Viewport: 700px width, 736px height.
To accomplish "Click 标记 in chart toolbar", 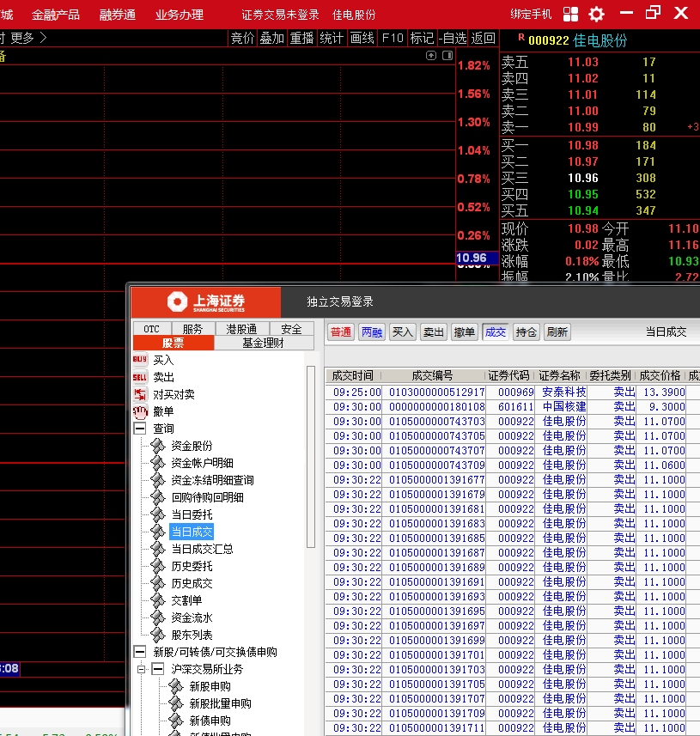I will tap(422, 38).
